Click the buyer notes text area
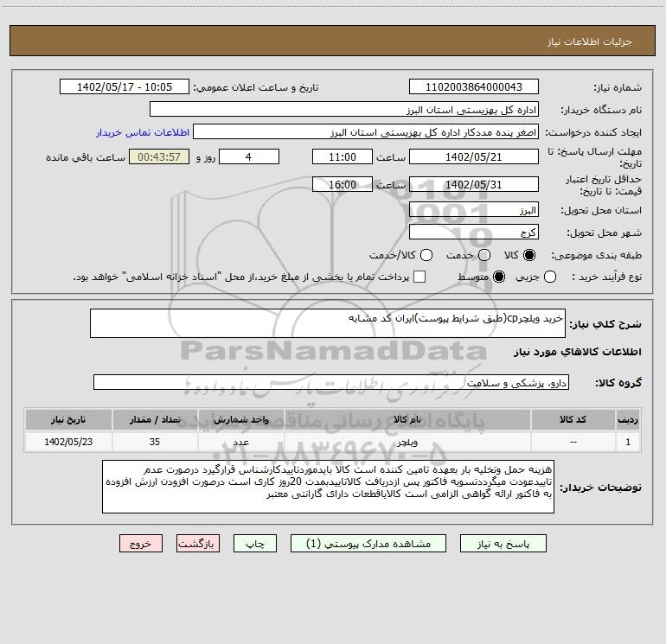666x644 pixels. pyautogui.click(x=328, y=487)
